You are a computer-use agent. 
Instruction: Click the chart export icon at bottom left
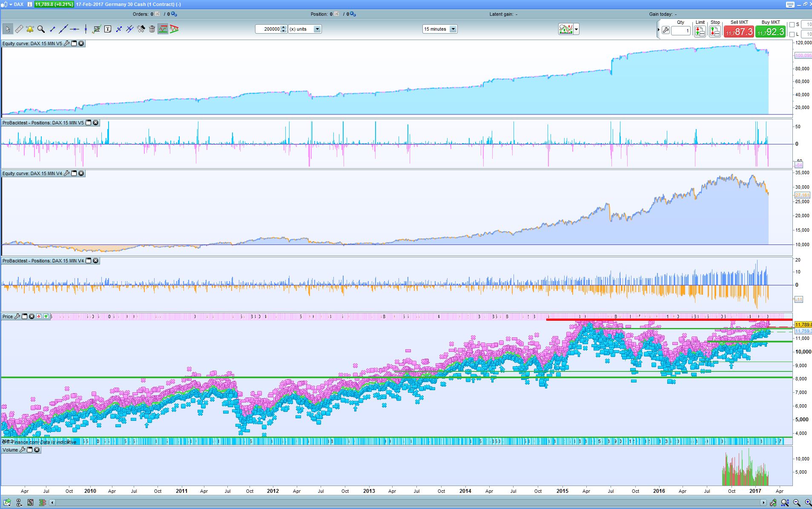(x=8, y=503)
